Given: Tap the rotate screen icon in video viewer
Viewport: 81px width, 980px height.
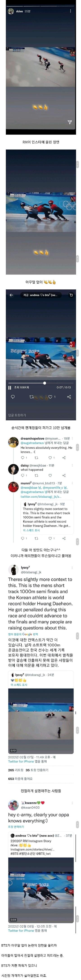Looking at the screenshot, I should 71,295.
